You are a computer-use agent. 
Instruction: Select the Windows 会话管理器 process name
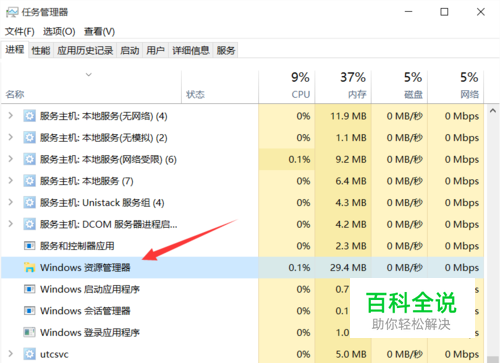pos(85,311)
